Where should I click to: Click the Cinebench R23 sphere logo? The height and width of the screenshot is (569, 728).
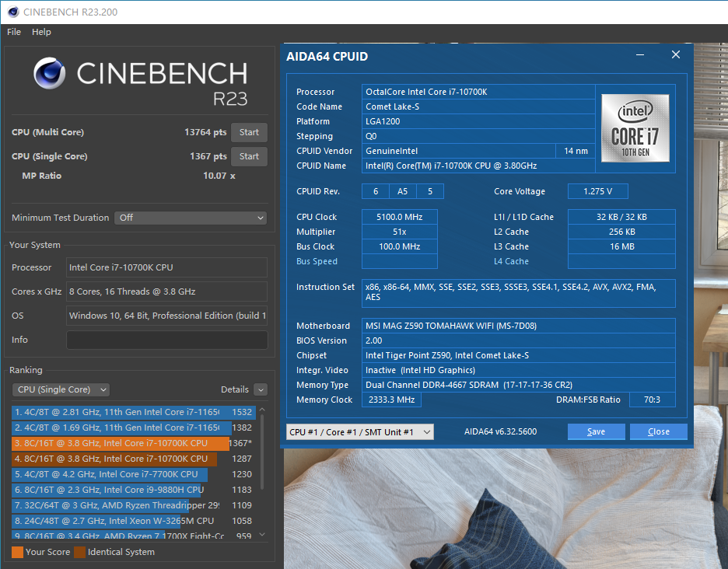[x=49, y=73]
